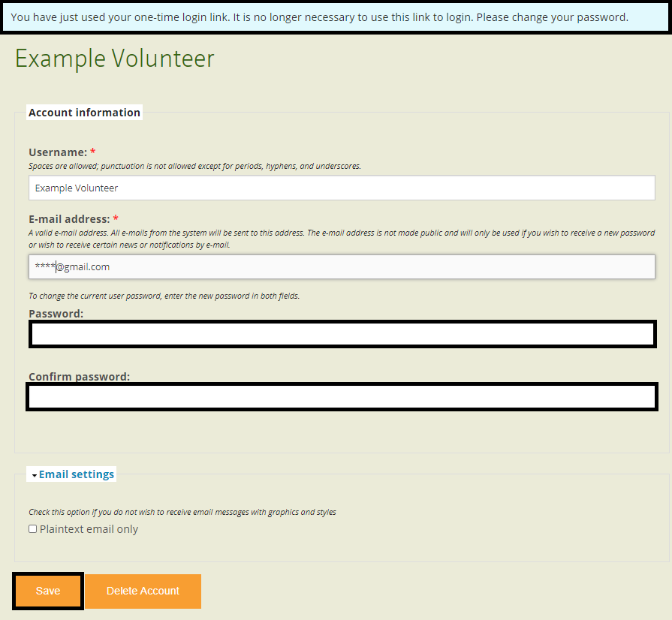Click the 'Password:' label text
672x620 pixels.
[56, 314]
